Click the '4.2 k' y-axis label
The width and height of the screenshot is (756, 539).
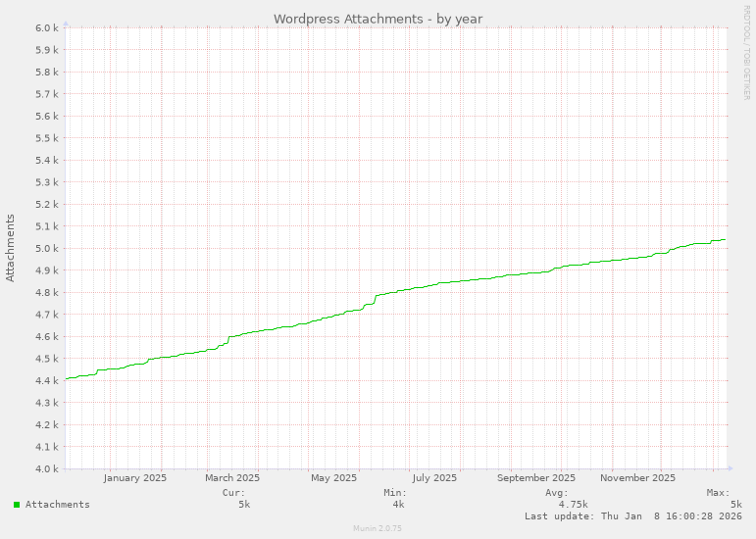point(47,425)
